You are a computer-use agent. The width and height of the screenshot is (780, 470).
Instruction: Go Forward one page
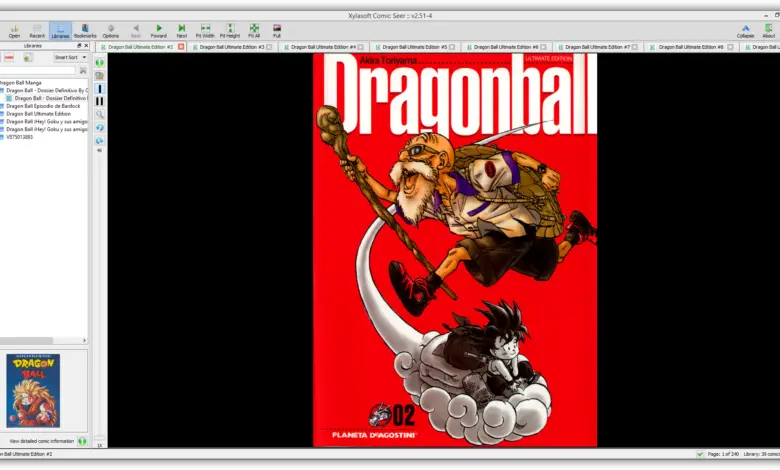(159, 31)
